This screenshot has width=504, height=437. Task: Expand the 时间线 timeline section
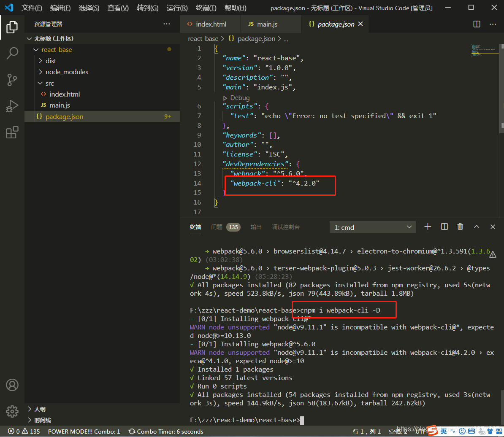pos(102,420)
